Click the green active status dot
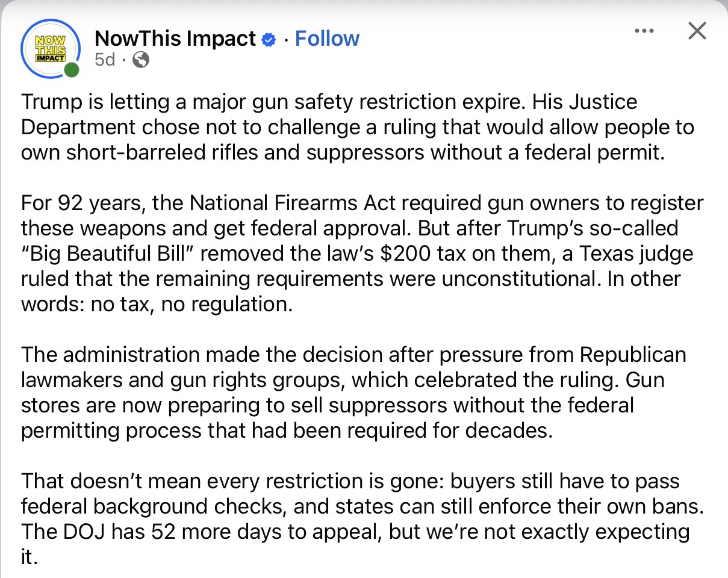The image size is (728, 578). (72, 70)
